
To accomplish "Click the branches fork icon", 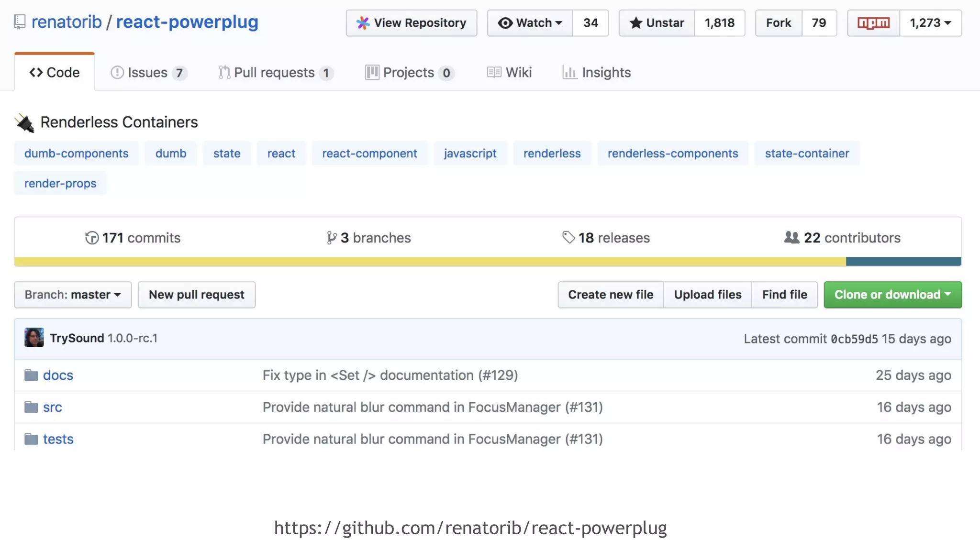I will pos(332,238).
